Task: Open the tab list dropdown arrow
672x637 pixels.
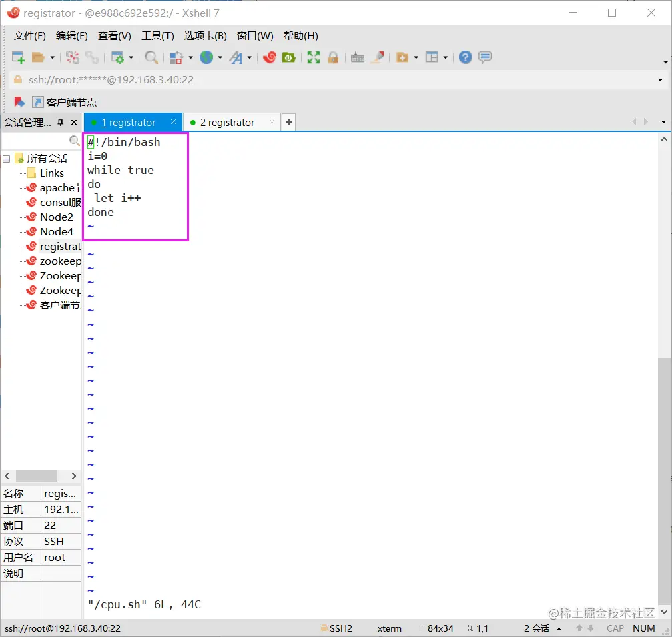Action: click(664, 122)
